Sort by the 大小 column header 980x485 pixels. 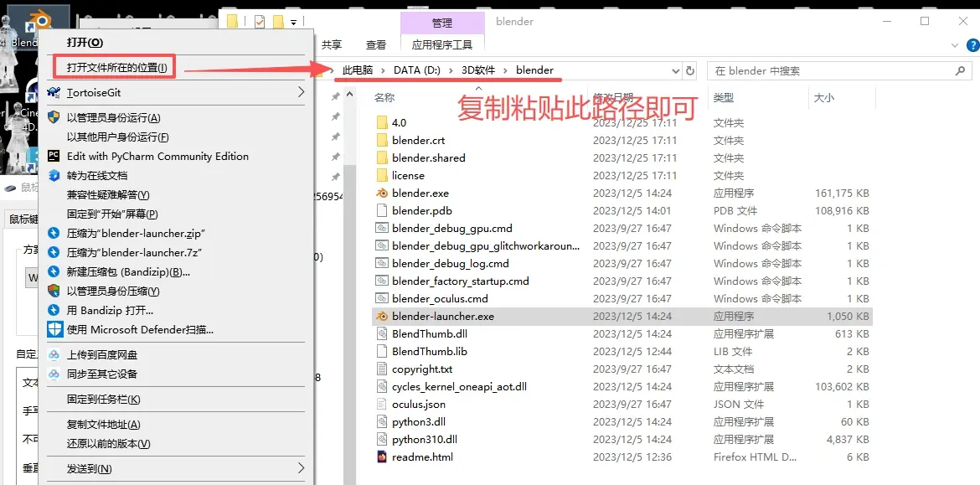pyautogui.click(x=823, y=97)
